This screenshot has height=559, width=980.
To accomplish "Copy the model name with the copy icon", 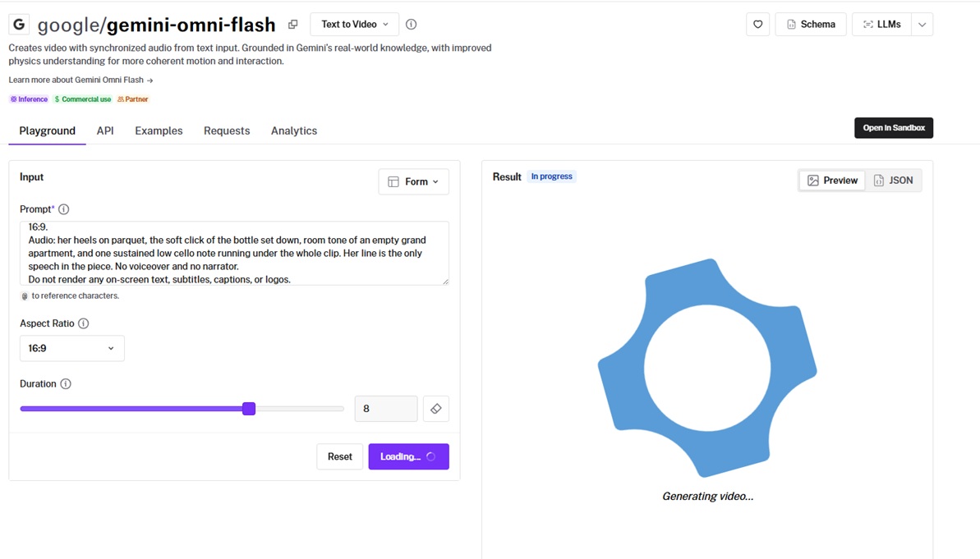I will pyautogui.click(x=292, y=25).
